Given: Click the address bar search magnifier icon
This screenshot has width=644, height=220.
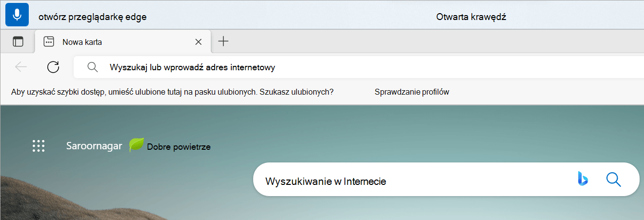Looking at the screenshot, I should click(x=93, y=67).
